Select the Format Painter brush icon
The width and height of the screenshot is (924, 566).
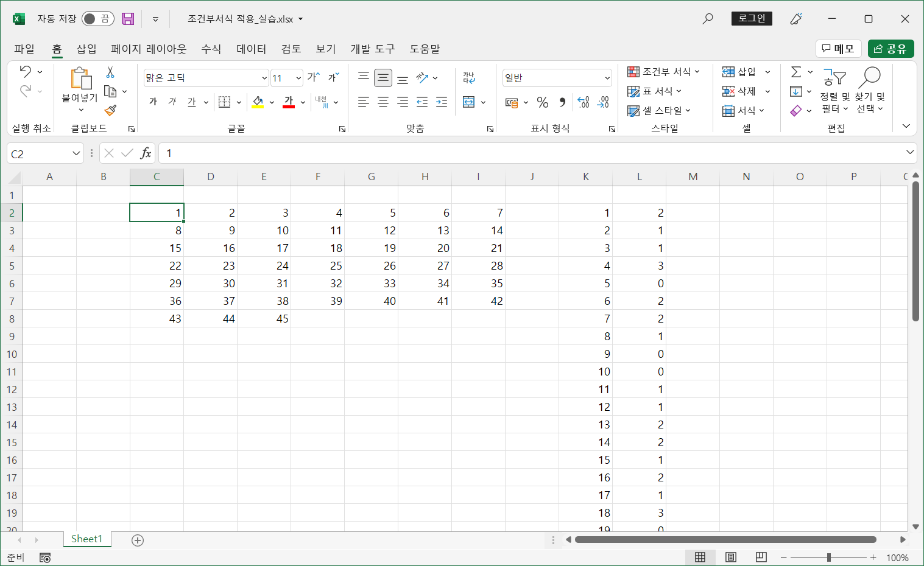[110, 110]
